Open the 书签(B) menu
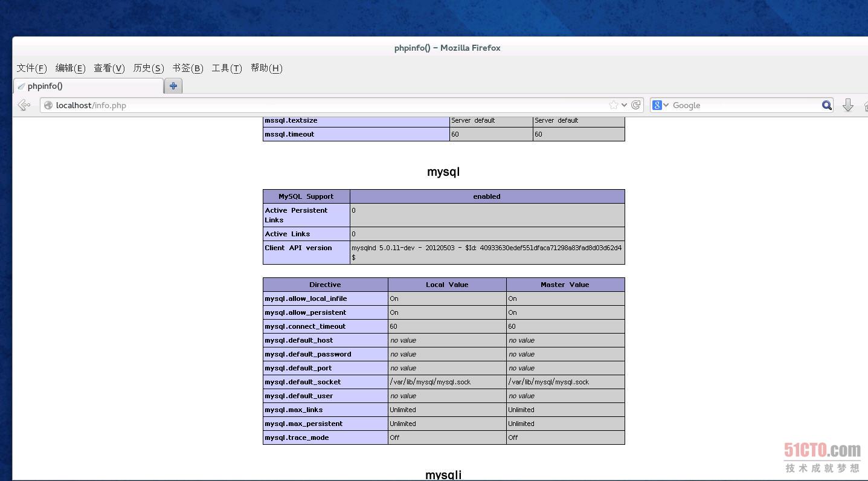The image size is (868, 481). (x=188, y=68)
